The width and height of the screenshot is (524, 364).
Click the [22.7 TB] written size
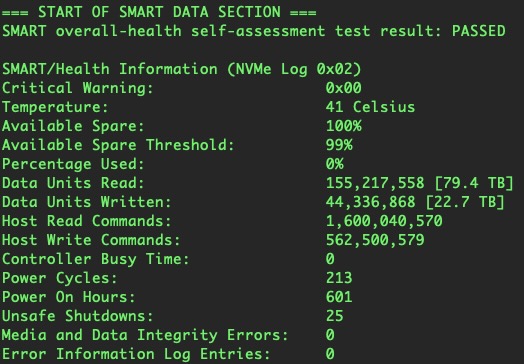point(465,202)
